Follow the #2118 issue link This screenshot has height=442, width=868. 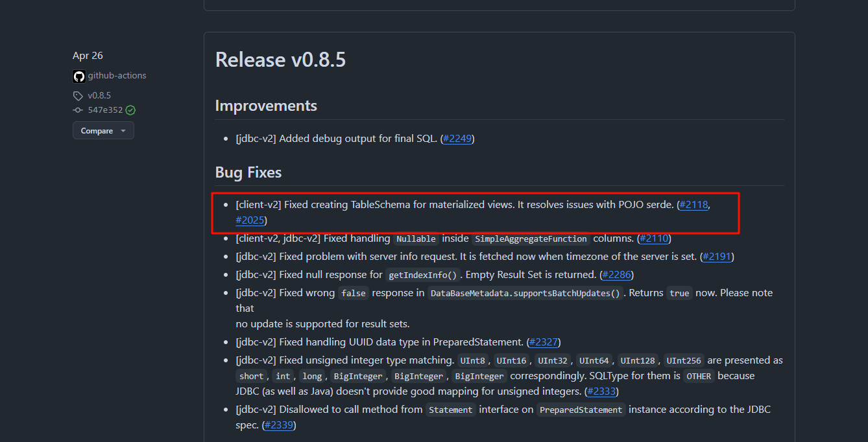point(693,205)
